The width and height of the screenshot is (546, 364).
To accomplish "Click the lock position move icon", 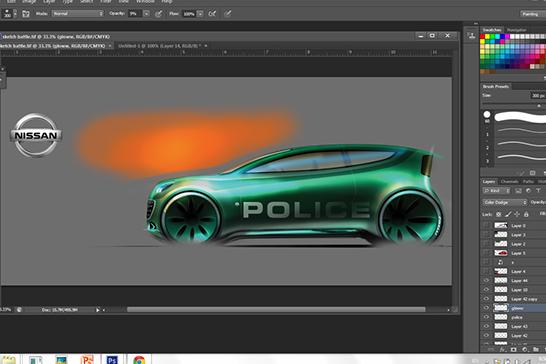I will click(x=517, y=214).
